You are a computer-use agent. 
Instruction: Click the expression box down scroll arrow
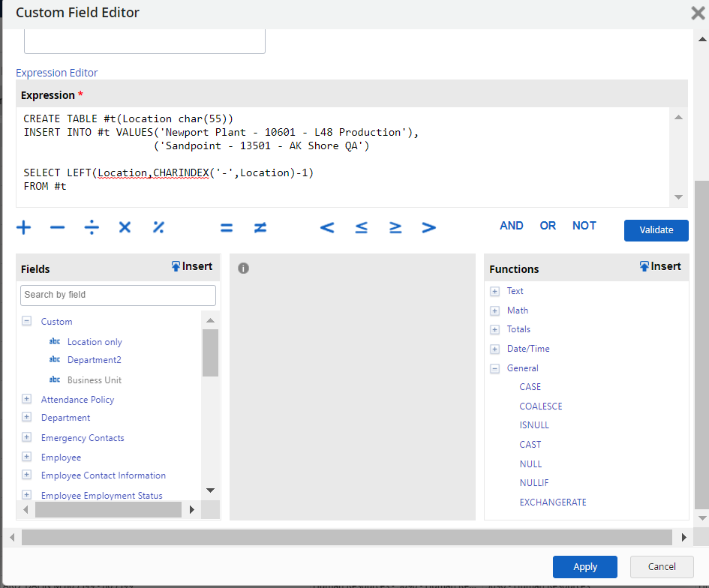coord(678,197)
